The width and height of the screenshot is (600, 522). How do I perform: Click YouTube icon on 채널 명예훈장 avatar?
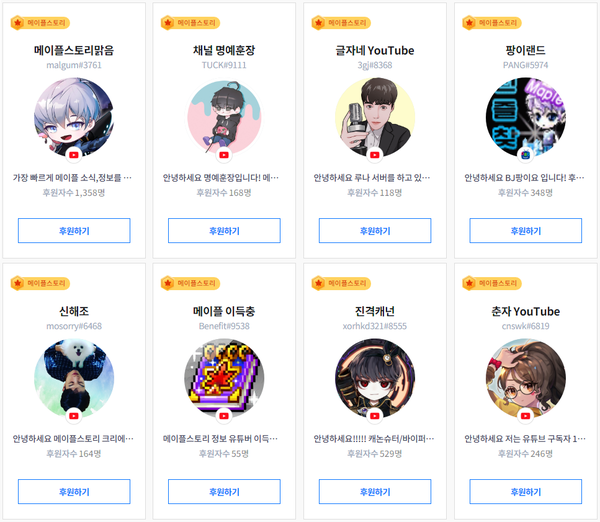tap(224, 155)
